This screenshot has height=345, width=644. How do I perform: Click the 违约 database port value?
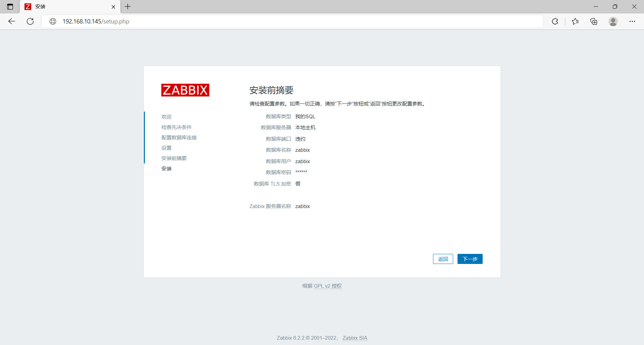(x=300, y=139)
